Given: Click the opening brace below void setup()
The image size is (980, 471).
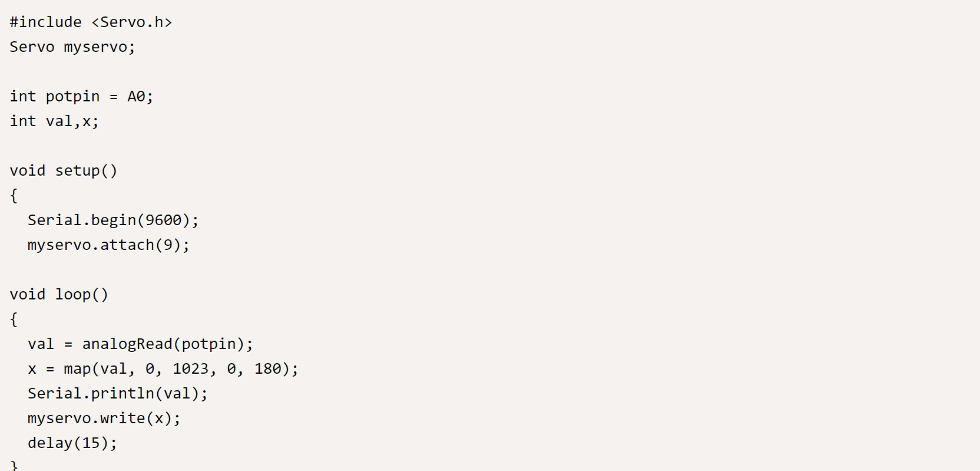Looking at the screenshot, I should click(x=14, y=196).
